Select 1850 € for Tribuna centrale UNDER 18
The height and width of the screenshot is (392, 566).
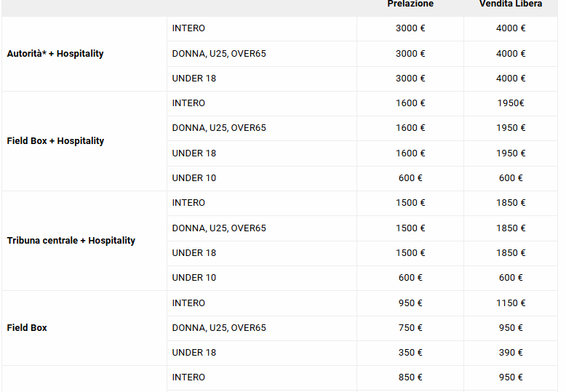pos(511,253)
